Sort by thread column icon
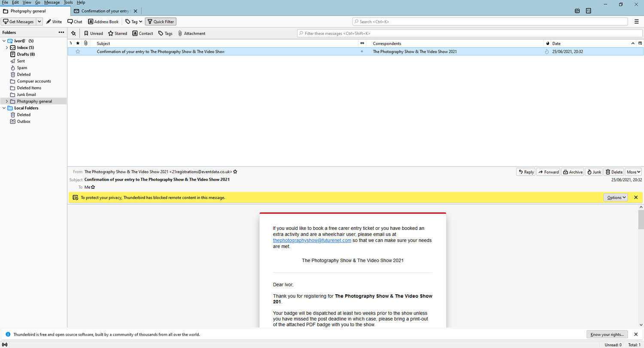Viewport: 644px width, 348px height. pyautogui.click(x=71, y=43)
